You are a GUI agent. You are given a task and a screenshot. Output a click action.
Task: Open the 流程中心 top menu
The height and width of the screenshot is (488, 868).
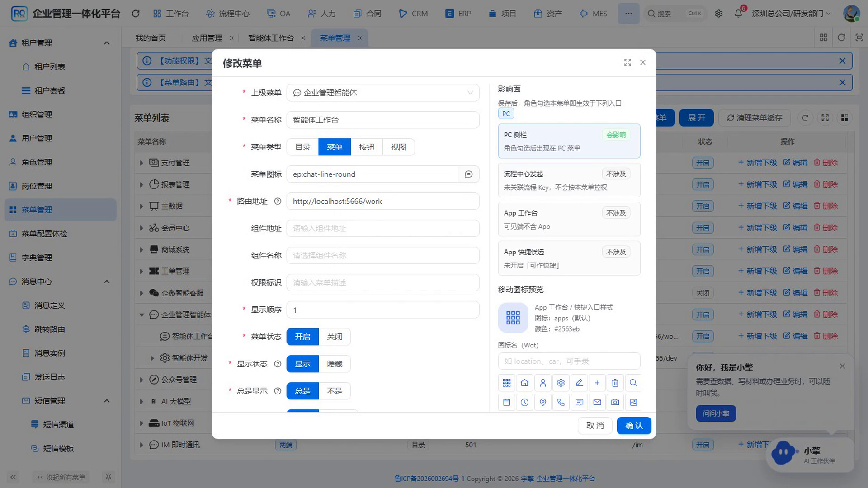click(228, 14)
